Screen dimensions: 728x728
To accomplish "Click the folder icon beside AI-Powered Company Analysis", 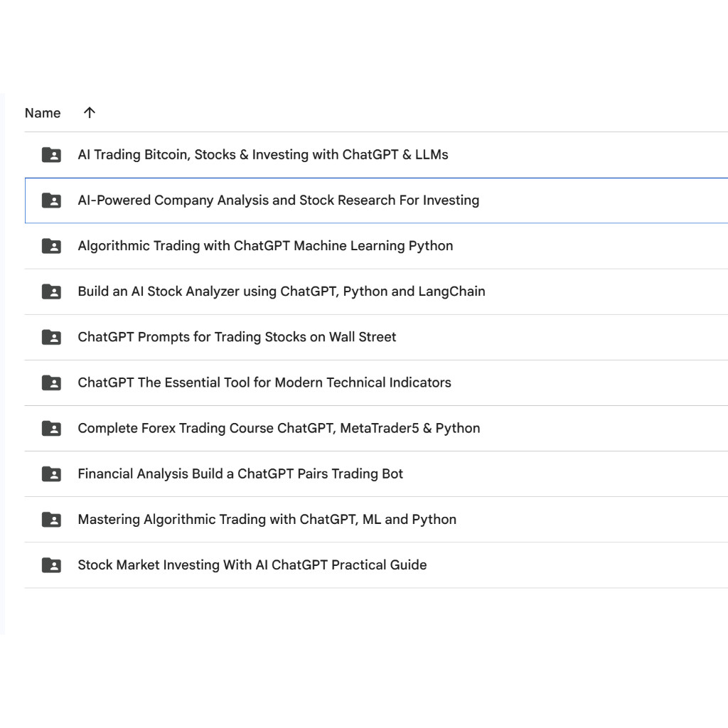I will click(50, 200).
